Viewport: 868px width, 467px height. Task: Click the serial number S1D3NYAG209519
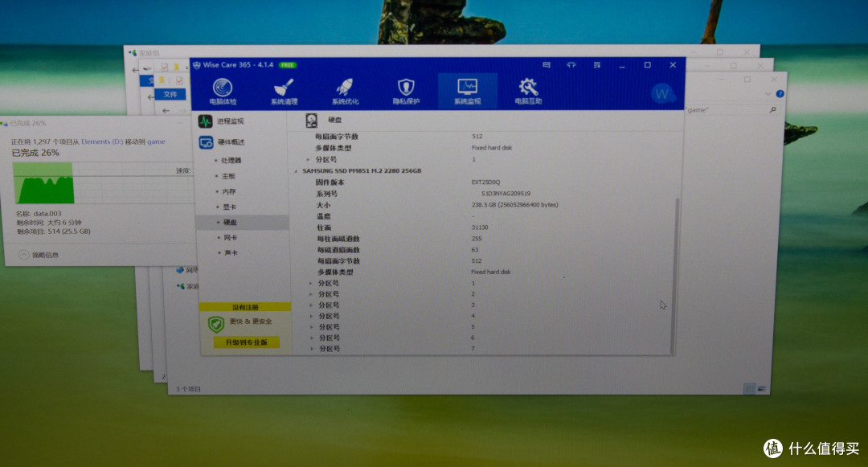(x=506, y=194)
